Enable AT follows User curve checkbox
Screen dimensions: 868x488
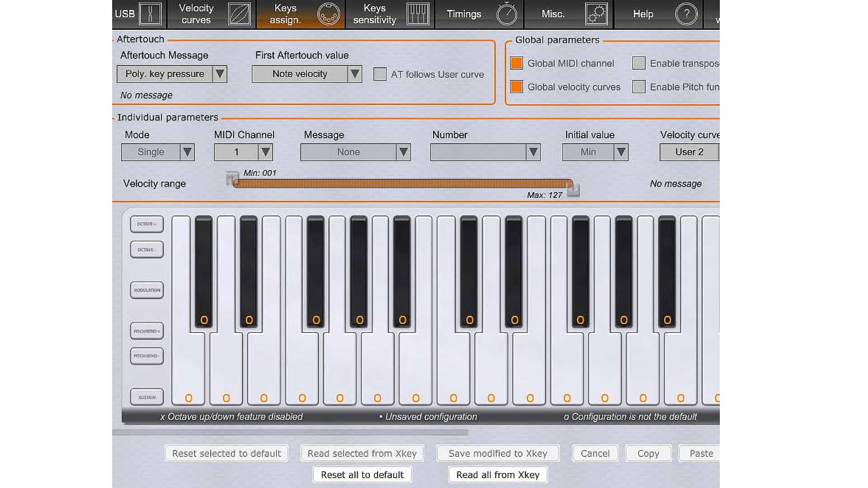(x=380, y=74)
